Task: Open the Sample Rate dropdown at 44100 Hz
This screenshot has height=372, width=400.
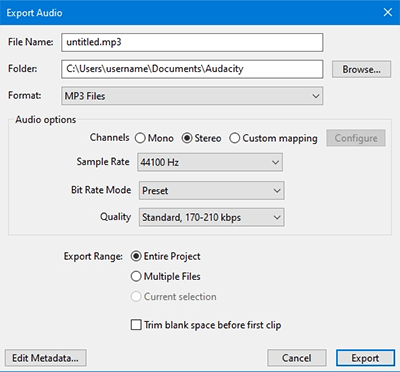Action: point(210,162)
